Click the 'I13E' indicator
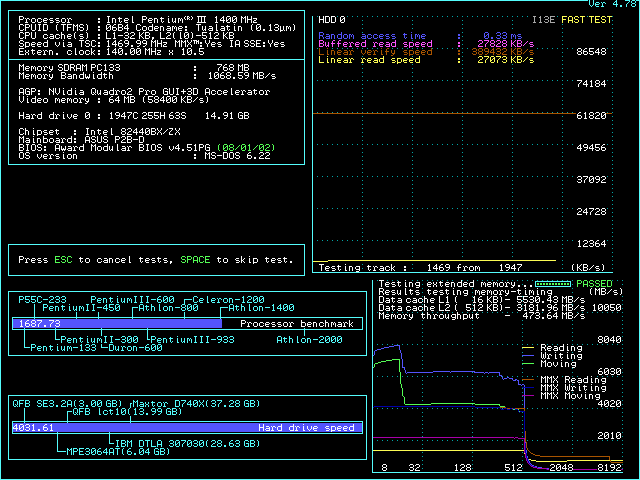The image size is (640, 480). [543, 20]
